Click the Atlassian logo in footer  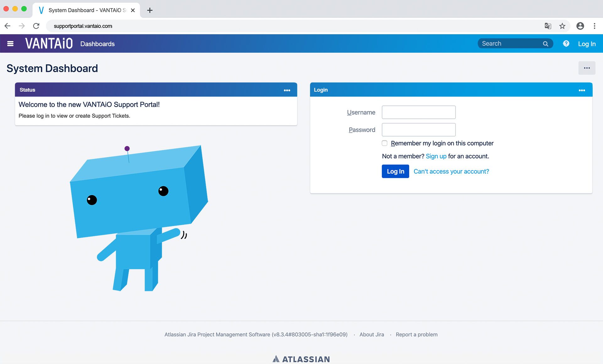(x=301, y=359)
